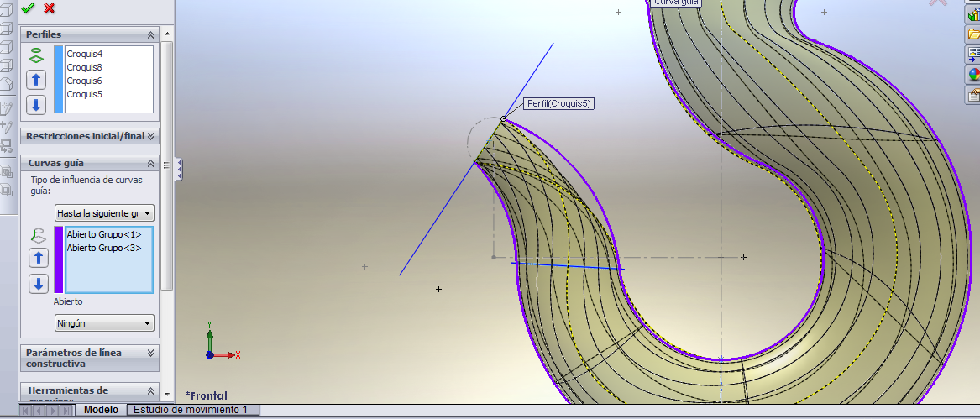Click the Perfil(Croquis5) callout label
Viewport: 980px width, 419px height.
pyautogui.click(x=559, y=104)
